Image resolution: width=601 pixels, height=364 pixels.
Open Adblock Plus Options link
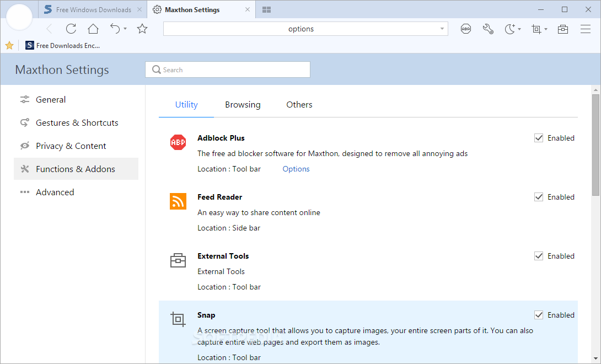point(296,169)
